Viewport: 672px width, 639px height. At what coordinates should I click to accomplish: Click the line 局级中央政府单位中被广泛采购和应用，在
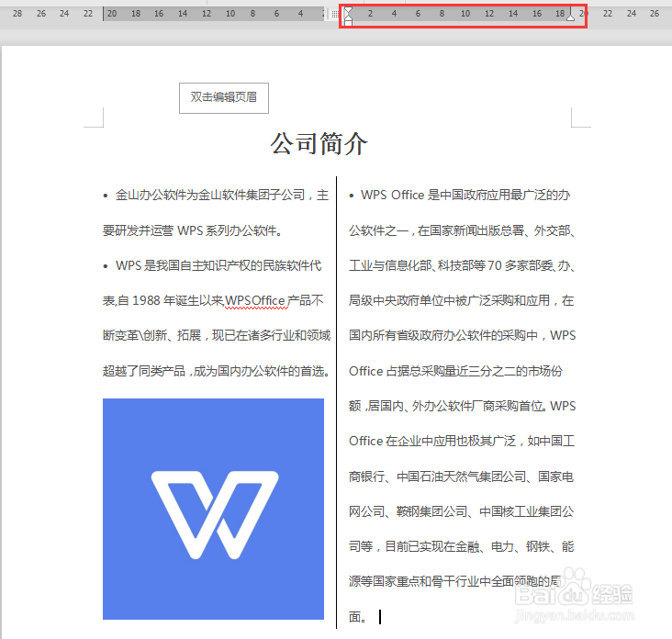pos(461,300)
